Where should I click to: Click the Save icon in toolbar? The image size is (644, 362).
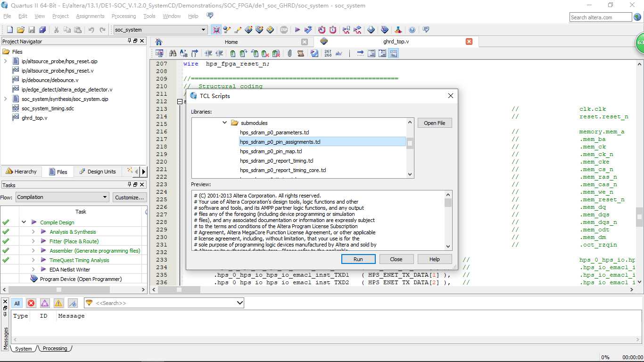[32, 30]
